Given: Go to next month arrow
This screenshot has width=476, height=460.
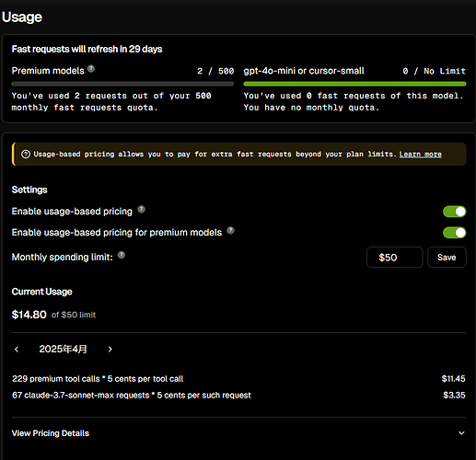Looking at the screenshot, I should (x=110, y=350).
